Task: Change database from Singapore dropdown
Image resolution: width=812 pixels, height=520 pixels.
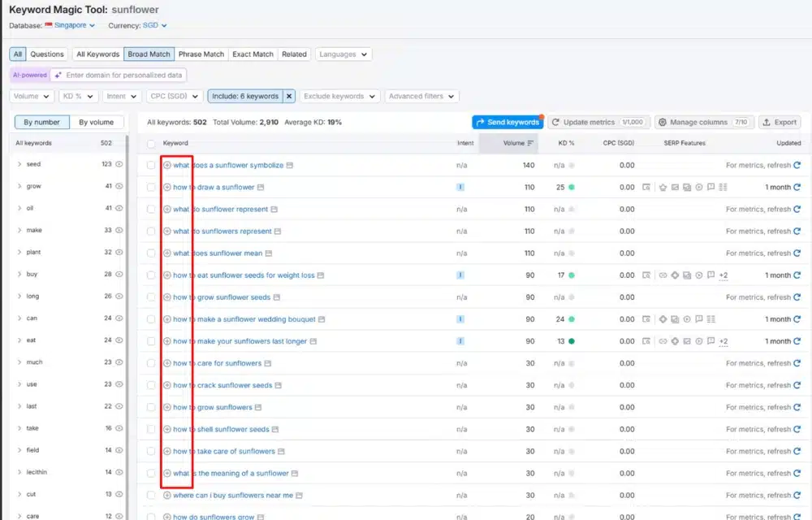Action: point(70,25)
